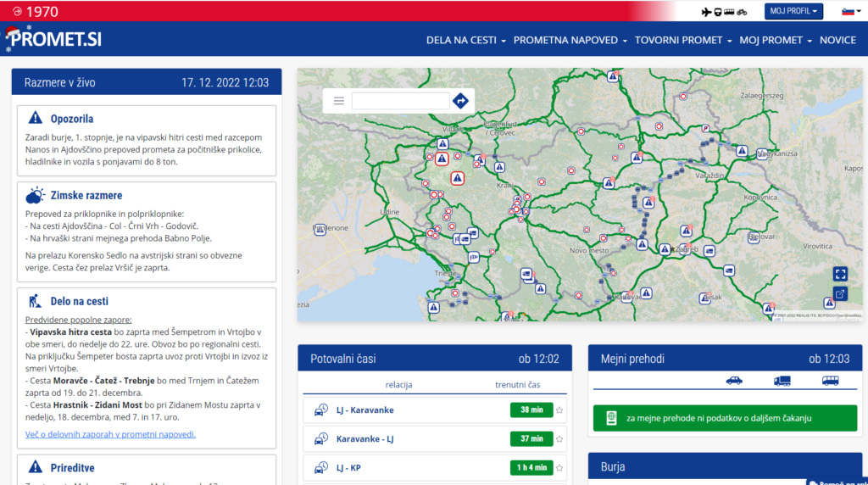This screenshot has width=868, height=485.
Task: Expand the map to fullscreen
Action: 840,273
